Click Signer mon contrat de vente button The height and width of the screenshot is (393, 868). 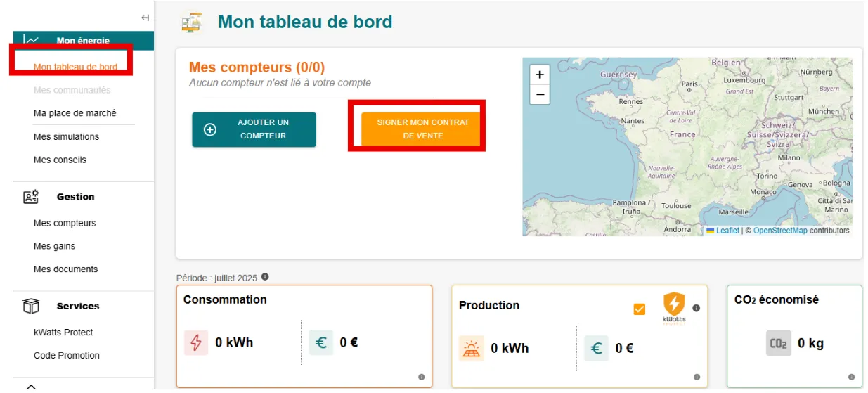pyautogui.click(x=422, y=128)
